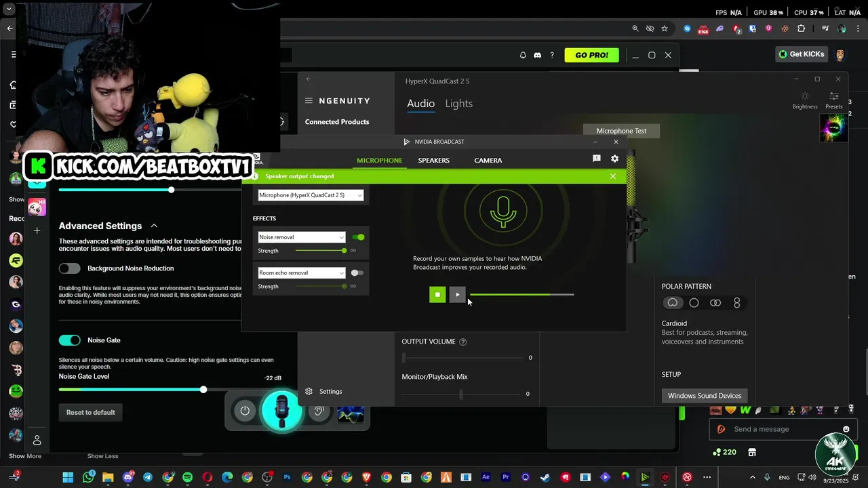
Task: Enable Background Noise Reduction toggle
Action: [69, 268]
